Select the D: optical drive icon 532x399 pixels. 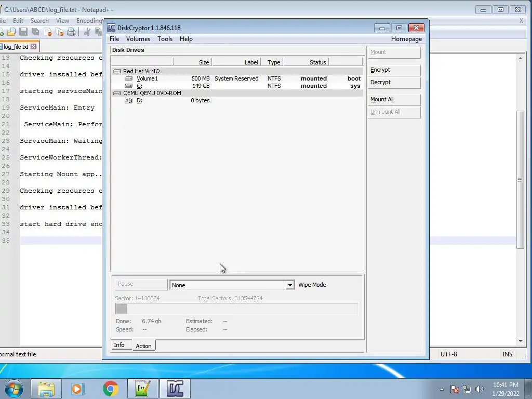tap(129, 100)
